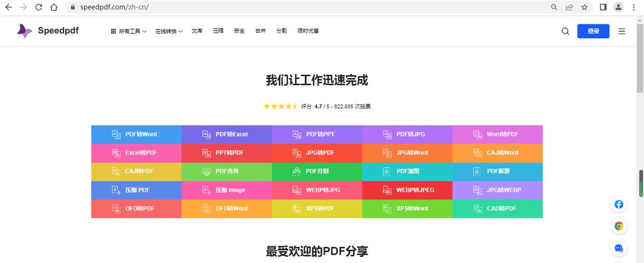The image size is (644, 263).
Task: Open the 分割 menu item
Action: point(281,31)
